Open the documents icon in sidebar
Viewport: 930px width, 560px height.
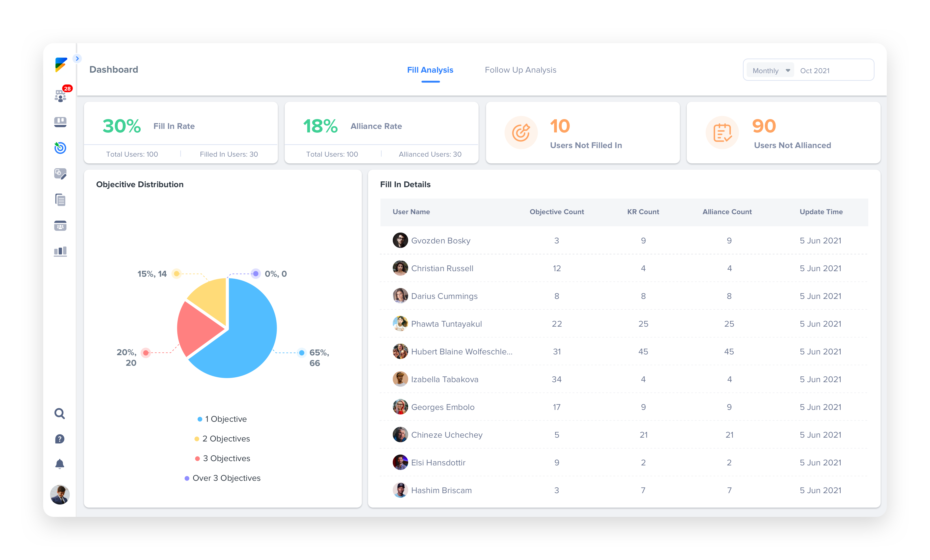[60, 200]
